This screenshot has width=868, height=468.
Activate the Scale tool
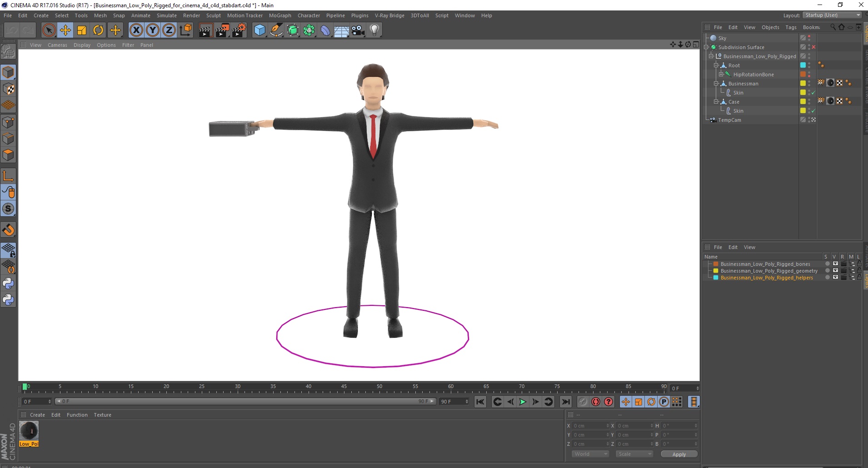(x=82, y=30)
